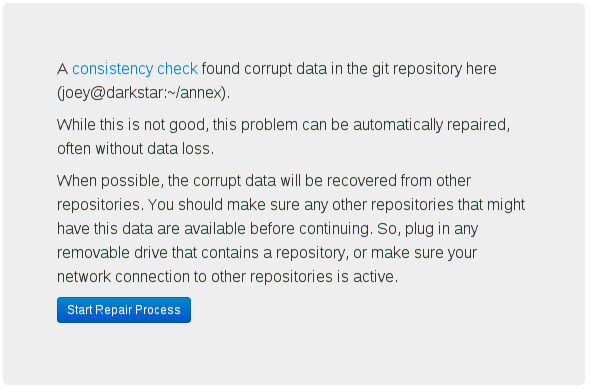Click the words "You should make sure"
The width and height of the screenshot is (591, 390).
point(223,205)
